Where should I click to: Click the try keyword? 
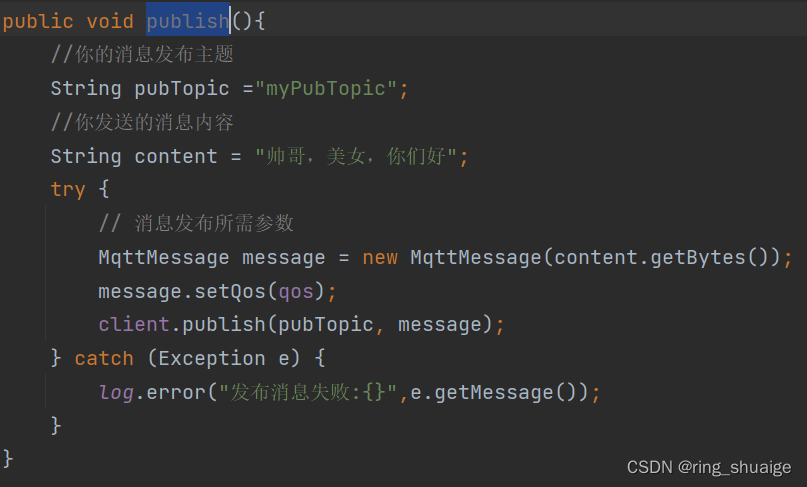(68, 189)
